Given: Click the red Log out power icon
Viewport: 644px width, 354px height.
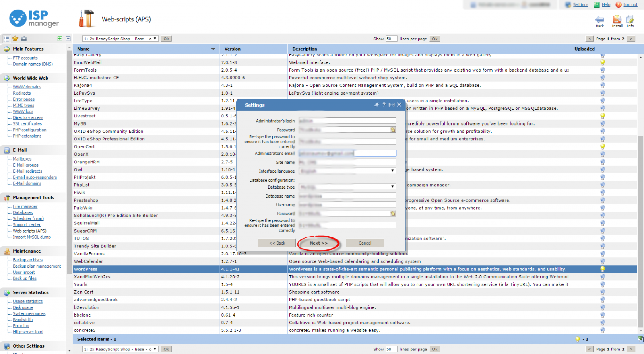Looking at the screenshot, I should [619, 5].
